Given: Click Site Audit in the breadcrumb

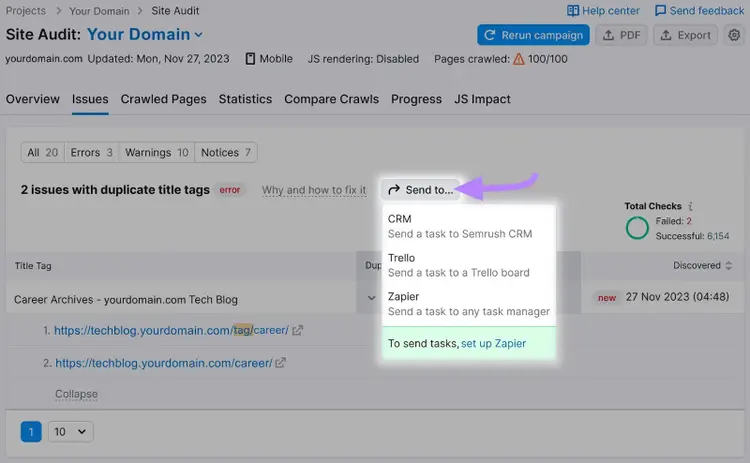Looking at the screenshot, I should 175,11.
